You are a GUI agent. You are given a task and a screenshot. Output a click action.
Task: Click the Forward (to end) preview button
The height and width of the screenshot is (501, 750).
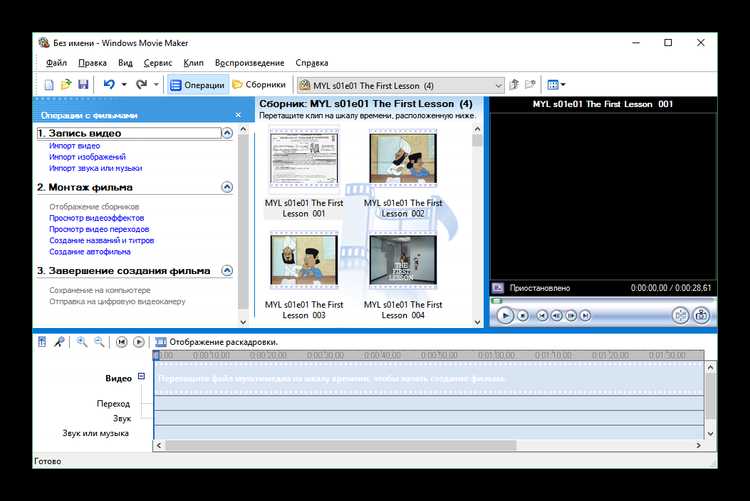click(x=585, y=316)
